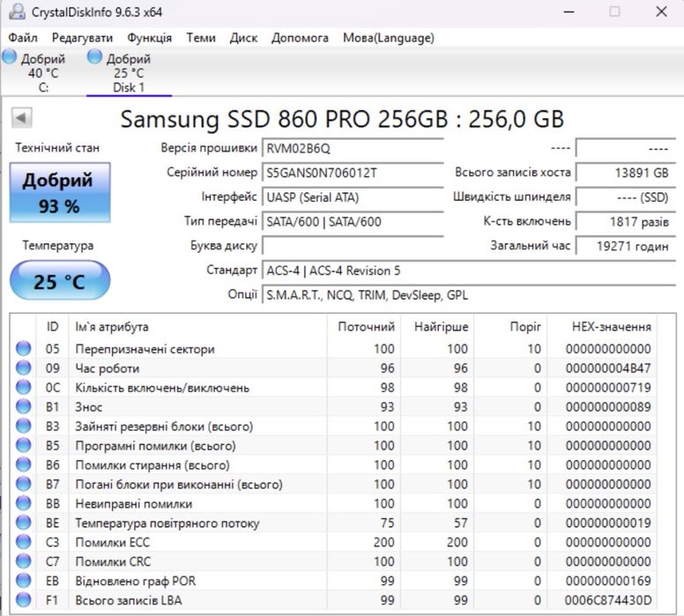684x616 pixels.
Task: Select the interface field UASP (Serial ATA)
Action: coord(353,197)
